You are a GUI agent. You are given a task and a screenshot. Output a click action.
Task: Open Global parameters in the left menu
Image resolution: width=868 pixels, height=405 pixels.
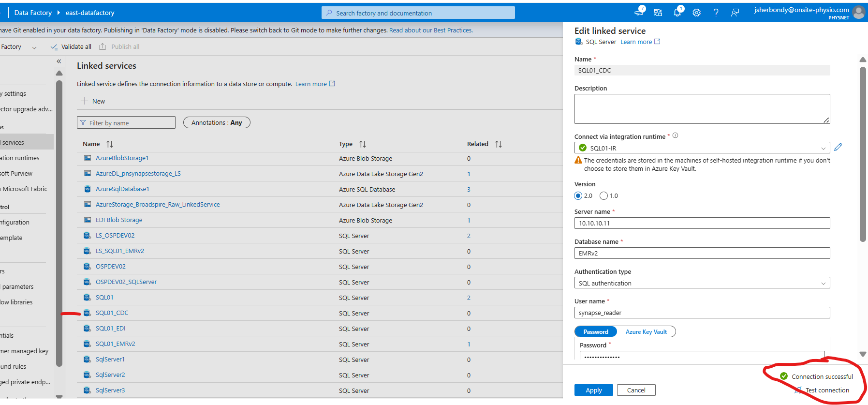click(x=17, y=286)
